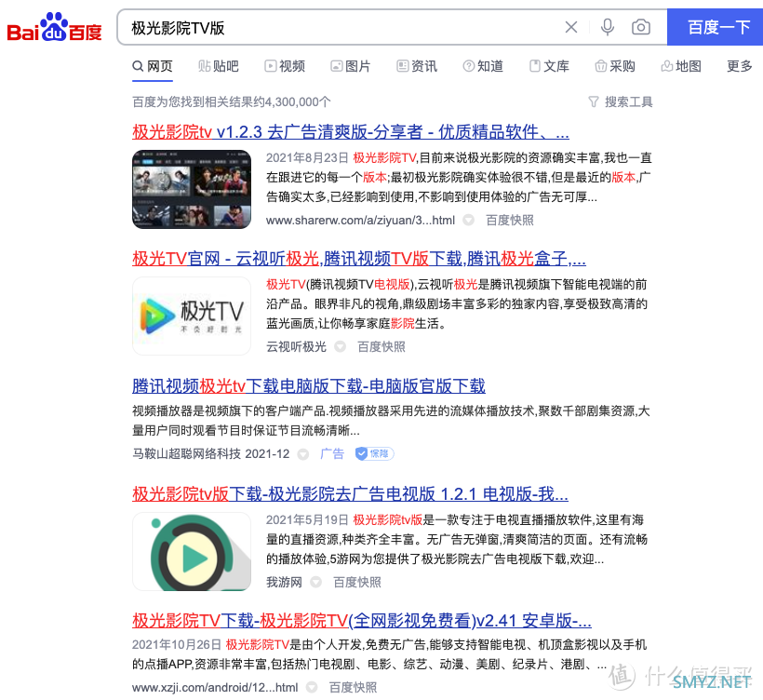Open image search with the camera icon
Viewport: 763px width, 700px height.
tap(640, 27)
